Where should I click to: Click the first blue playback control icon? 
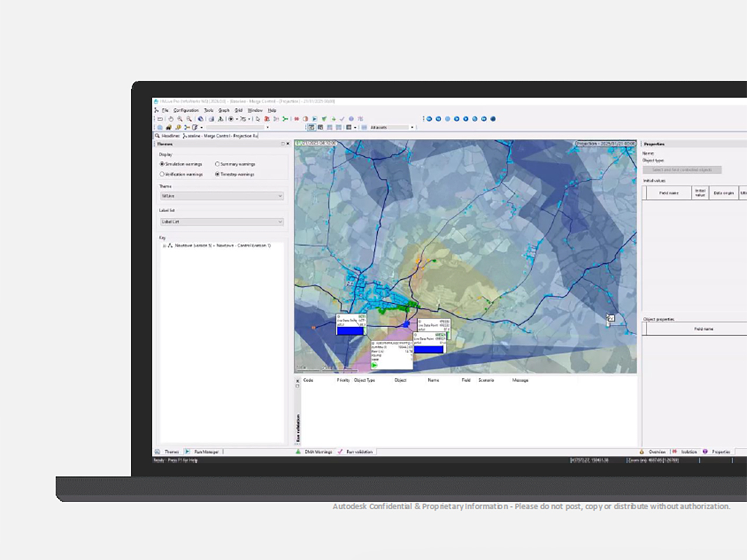tap(430, 119)
